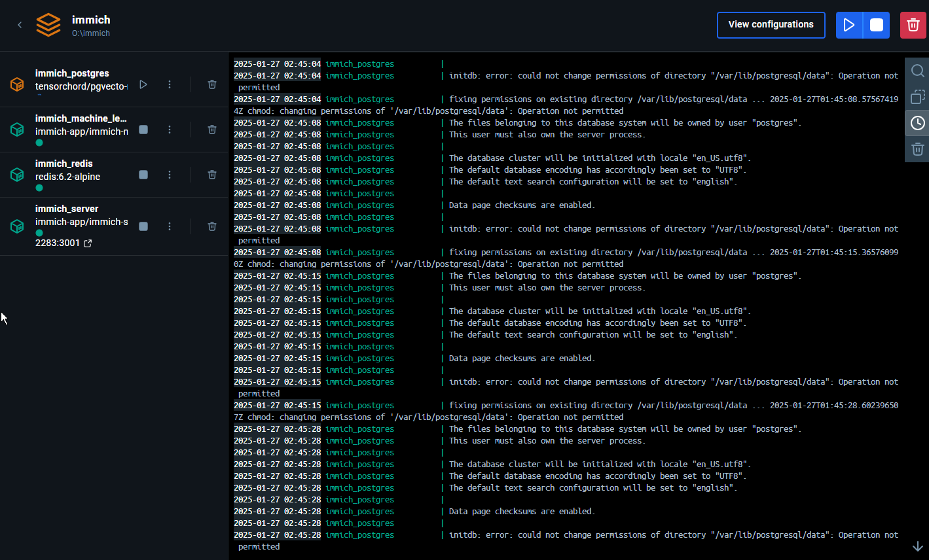Search the logs with the magnifier icon
The image size is (929, 560).
pyautogui.click(x=917, y=71)
